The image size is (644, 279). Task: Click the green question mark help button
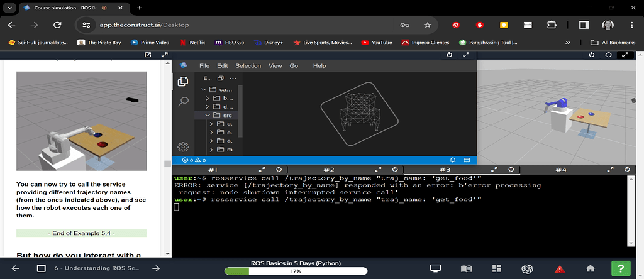tap(621, 268)
